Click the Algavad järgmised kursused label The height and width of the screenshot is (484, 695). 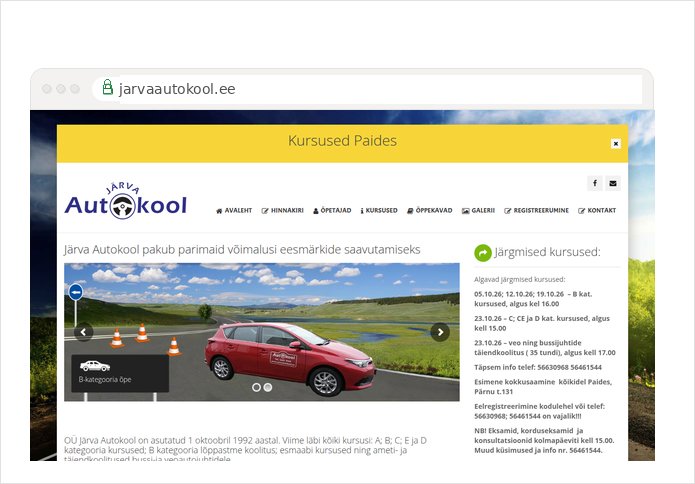519,280
